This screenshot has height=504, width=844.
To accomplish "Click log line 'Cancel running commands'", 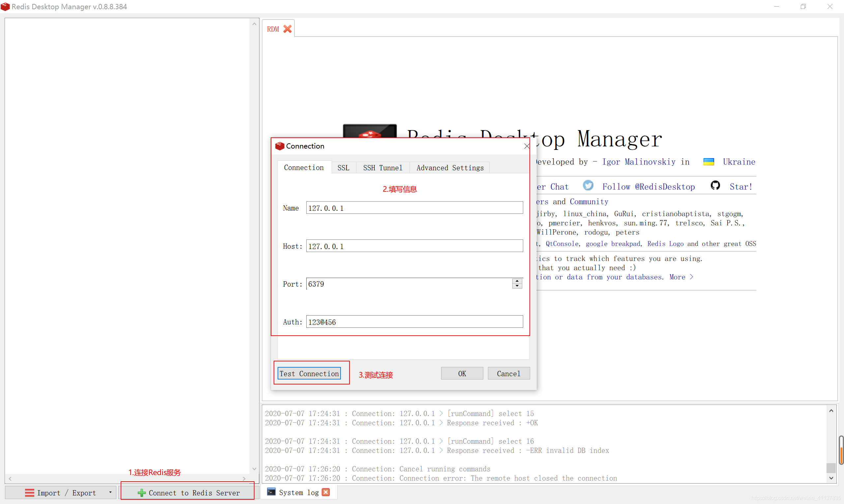I will 377,469.
